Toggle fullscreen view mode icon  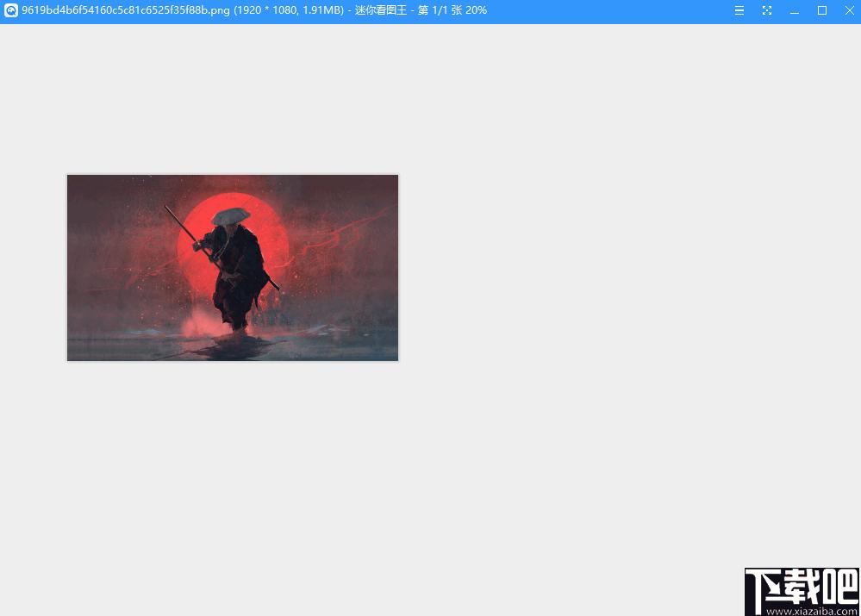[x=767, y=10]
